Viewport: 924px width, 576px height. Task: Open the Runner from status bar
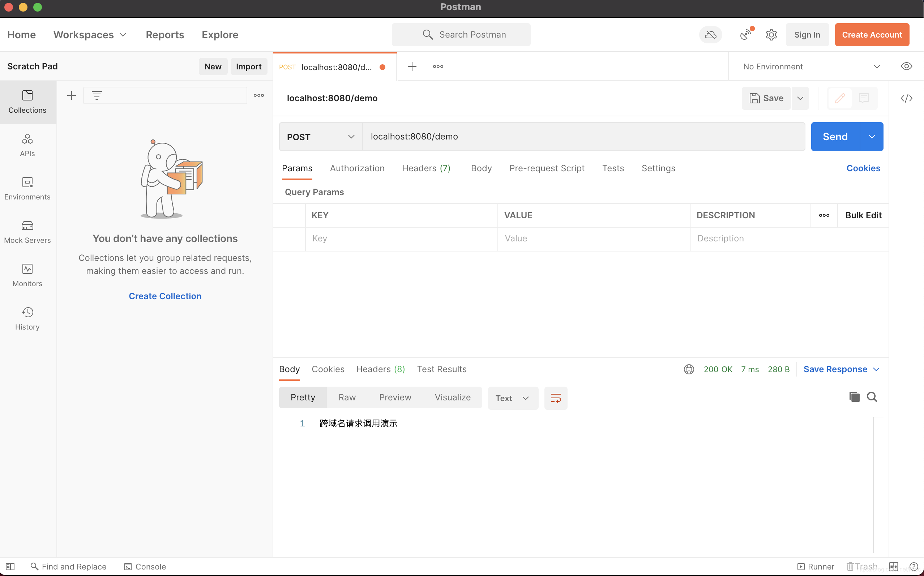(816, 567)
